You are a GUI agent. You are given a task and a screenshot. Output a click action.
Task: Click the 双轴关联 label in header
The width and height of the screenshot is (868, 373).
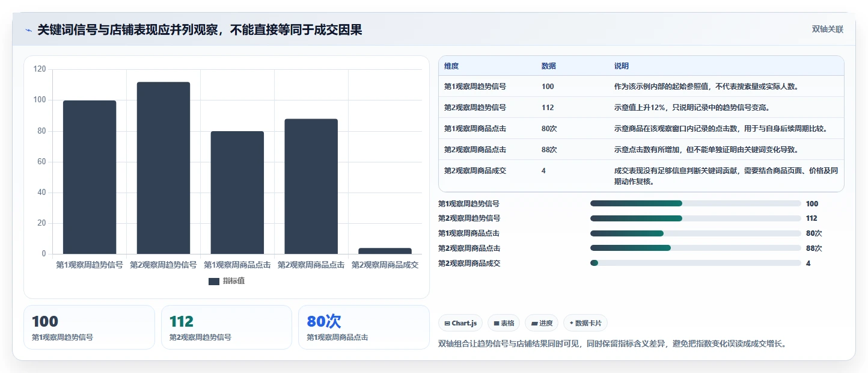pos(828,29)
